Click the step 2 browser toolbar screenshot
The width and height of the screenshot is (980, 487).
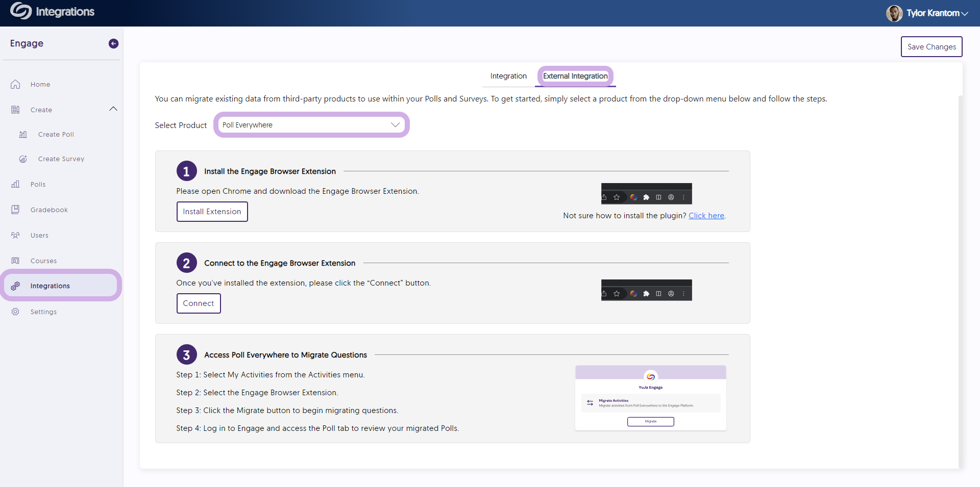[646, 290]
